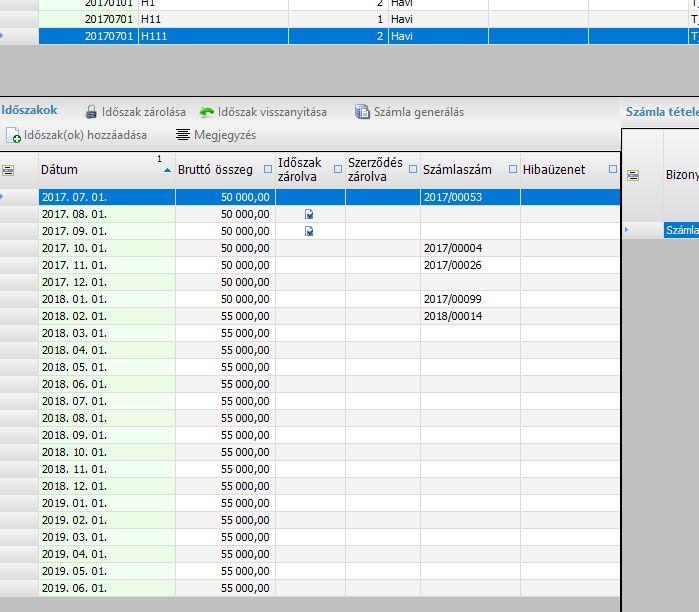Click the row header of the 2018. 05. 01. row

point(19,367)
